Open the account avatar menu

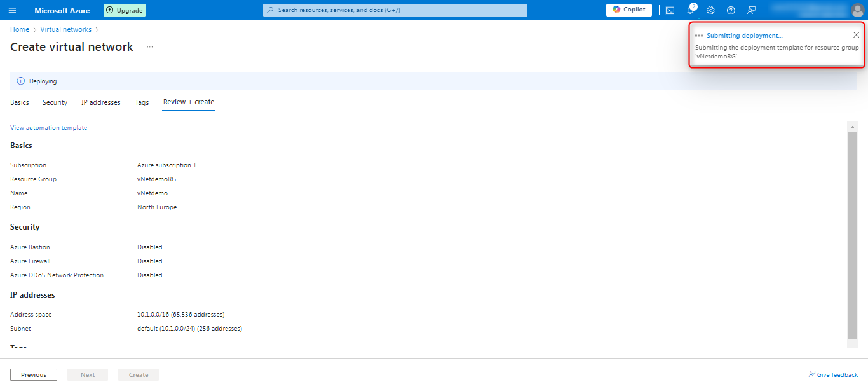(857, 10)
